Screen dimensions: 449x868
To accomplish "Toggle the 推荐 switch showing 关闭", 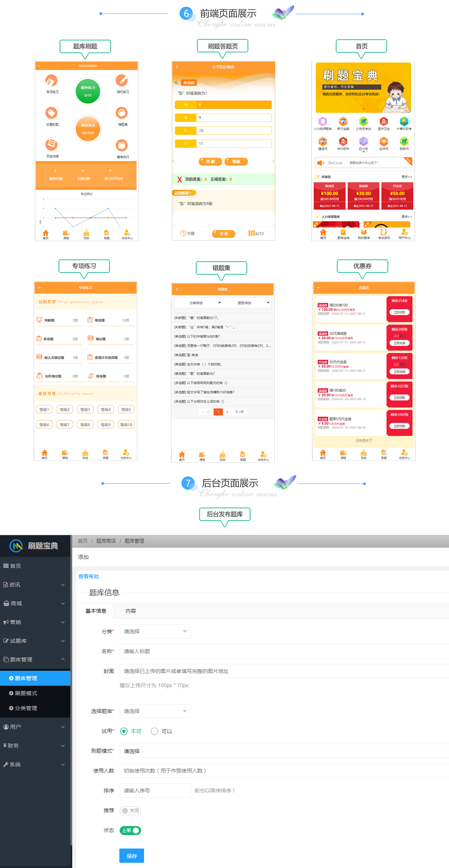I will [130, 810].
